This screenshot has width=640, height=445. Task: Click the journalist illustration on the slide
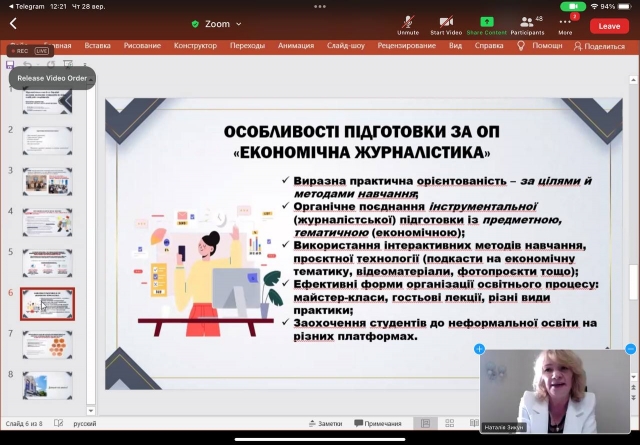click(x=207, y=271)
